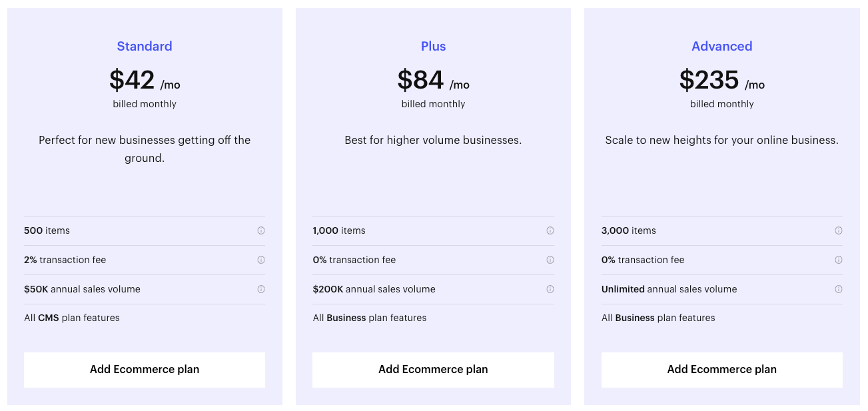Open info icon beside 2% transaction fee
Image resolution: width=868 pixels, height=411 pixels.
click(261, 260)
